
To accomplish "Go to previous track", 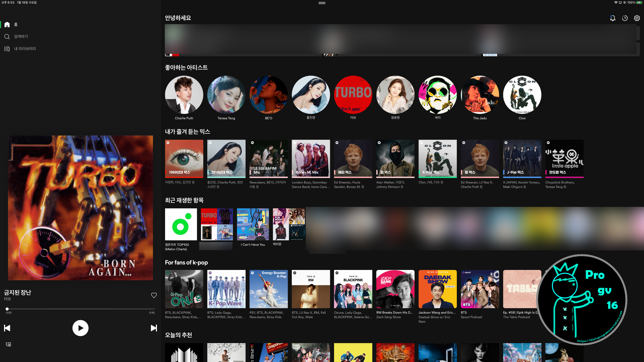I will click(7, 328).
